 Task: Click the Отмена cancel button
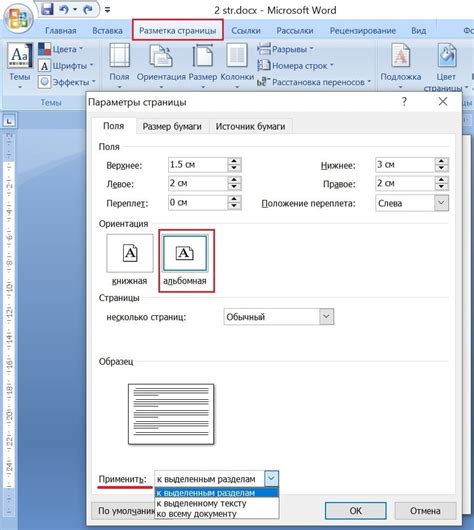[425, 510]
